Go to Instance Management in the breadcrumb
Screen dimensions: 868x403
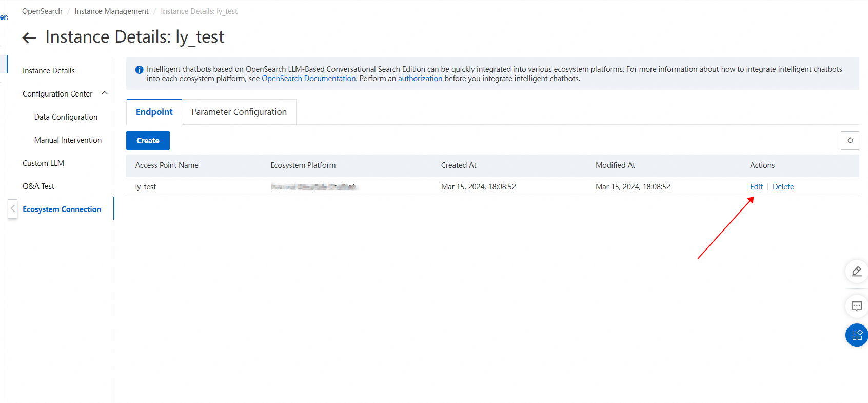111,11
